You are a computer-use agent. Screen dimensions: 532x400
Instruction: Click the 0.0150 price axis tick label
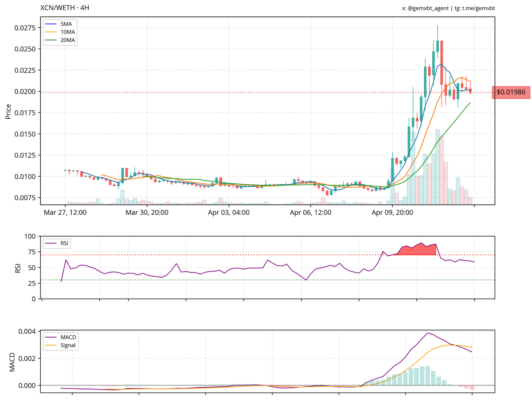(x=26, y=134)
